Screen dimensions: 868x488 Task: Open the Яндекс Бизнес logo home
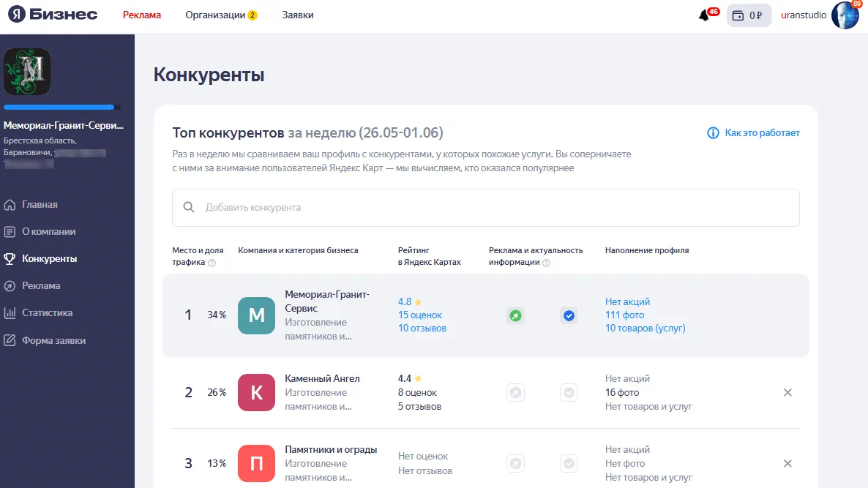53,15
